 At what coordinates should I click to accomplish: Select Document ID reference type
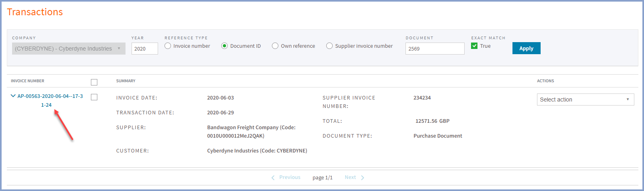tap(224, 46)
